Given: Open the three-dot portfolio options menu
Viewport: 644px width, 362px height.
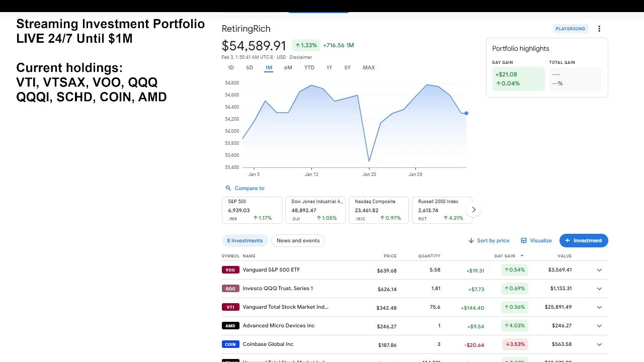Looking at the screenshot, I should point(599,29).
